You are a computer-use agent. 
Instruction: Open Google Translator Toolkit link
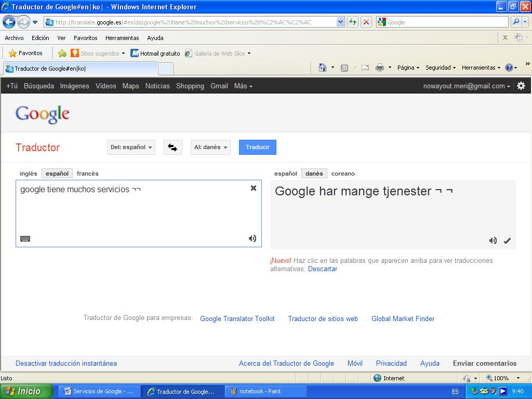click(x=237, y=318)
